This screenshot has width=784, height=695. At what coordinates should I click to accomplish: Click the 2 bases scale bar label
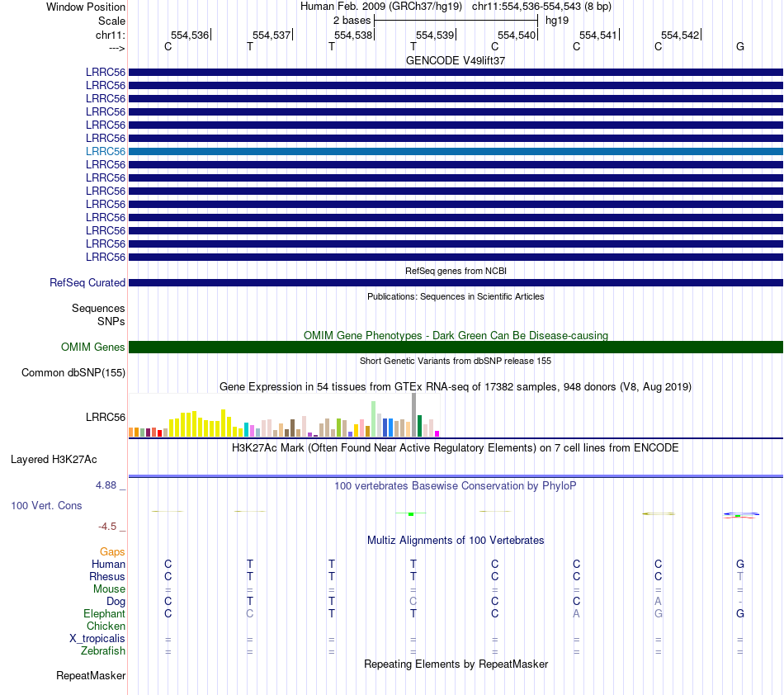pyautogui.click(x=352, y=21)
